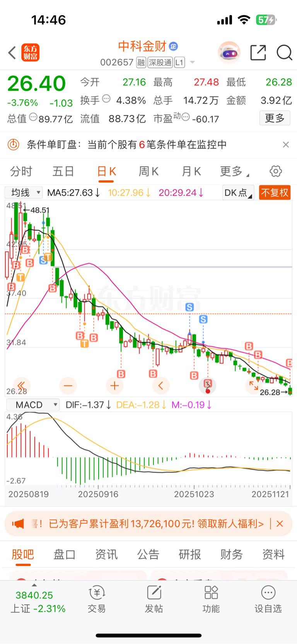The height and width of the screenshot is (644, 297).
Task: Move chart right with right chevron button
Action: (207, 385)
